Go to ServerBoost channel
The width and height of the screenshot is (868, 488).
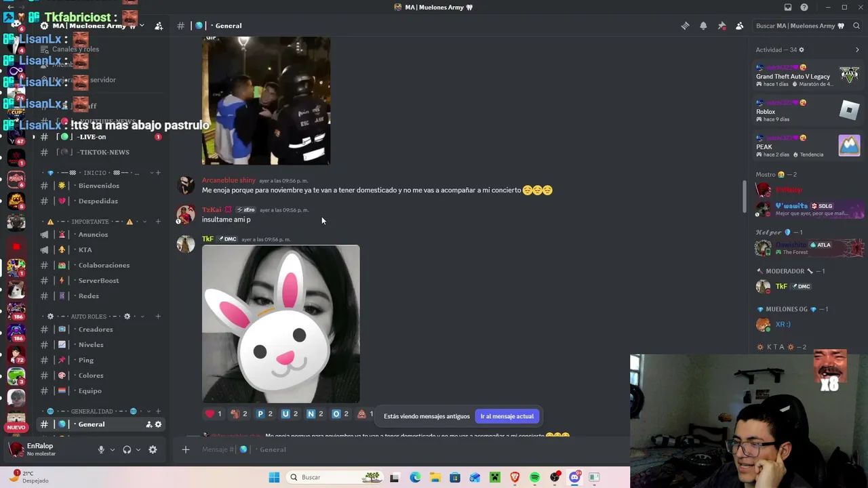click(x=98, y=281)
